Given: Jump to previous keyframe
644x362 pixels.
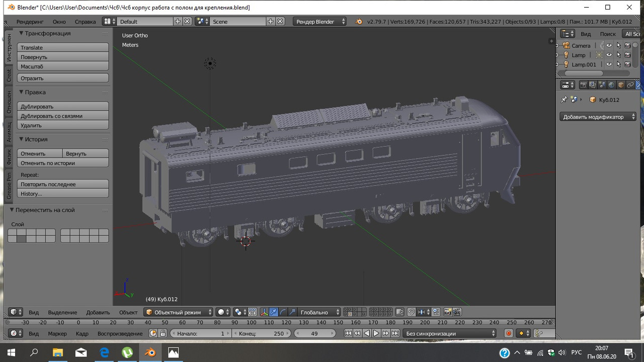Looking at the screenshot, I should coord(357,333).
